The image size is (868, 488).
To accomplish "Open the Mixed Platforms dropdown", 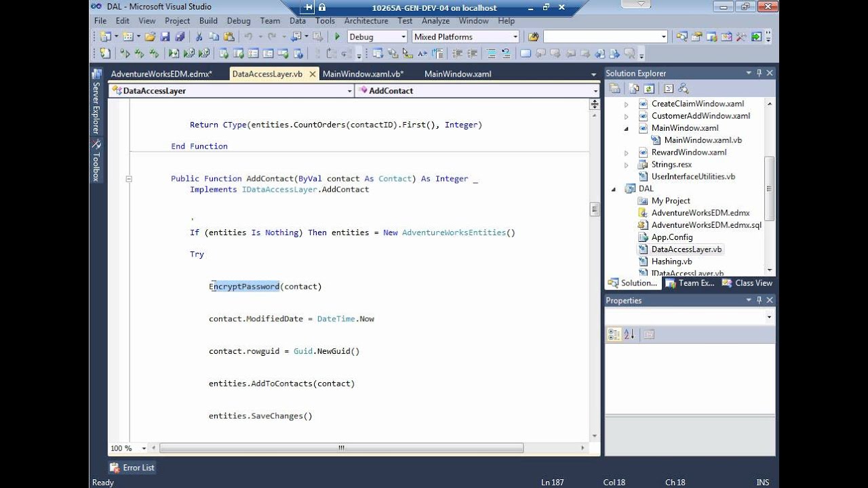I will (515, 37).
